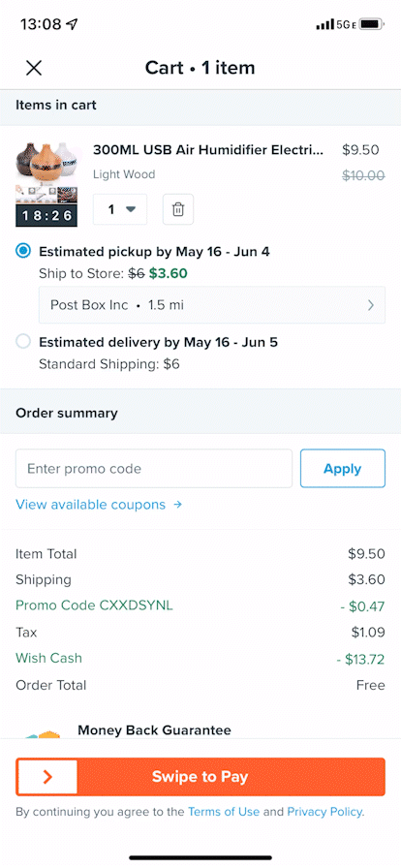Tap the battery icon in the status bar
The image size is (401, 868).
point(372,24)
